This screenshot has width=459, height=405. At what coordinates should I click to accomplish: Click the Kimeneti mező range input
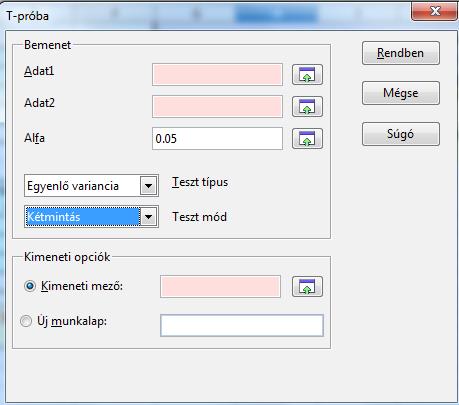click(x=220, y=286)
